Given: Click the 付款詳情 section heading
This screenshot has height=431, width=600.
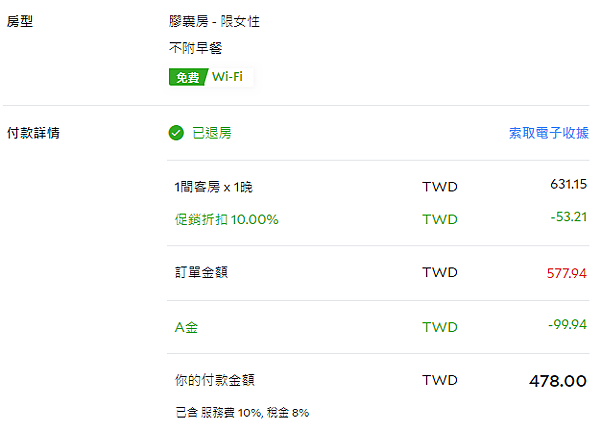Looking at the screenshot, I should coord(33,133).
